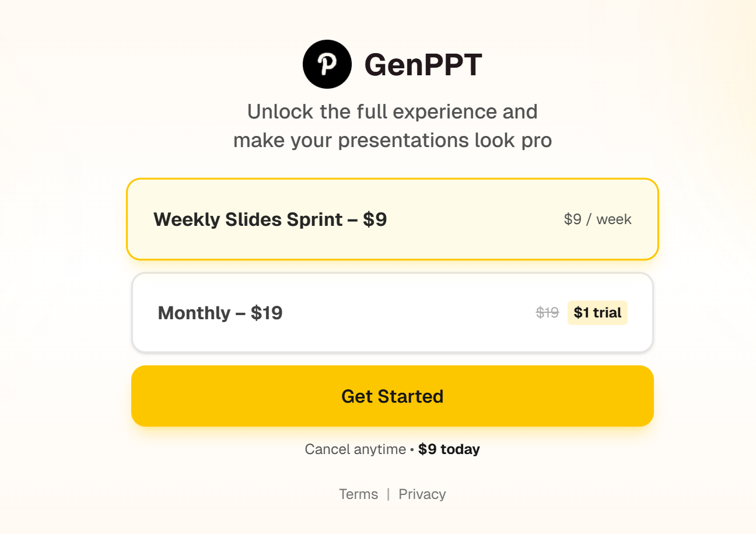Click the Cancel anytime text
Screen dimensions: 756x534
point(355,449)
